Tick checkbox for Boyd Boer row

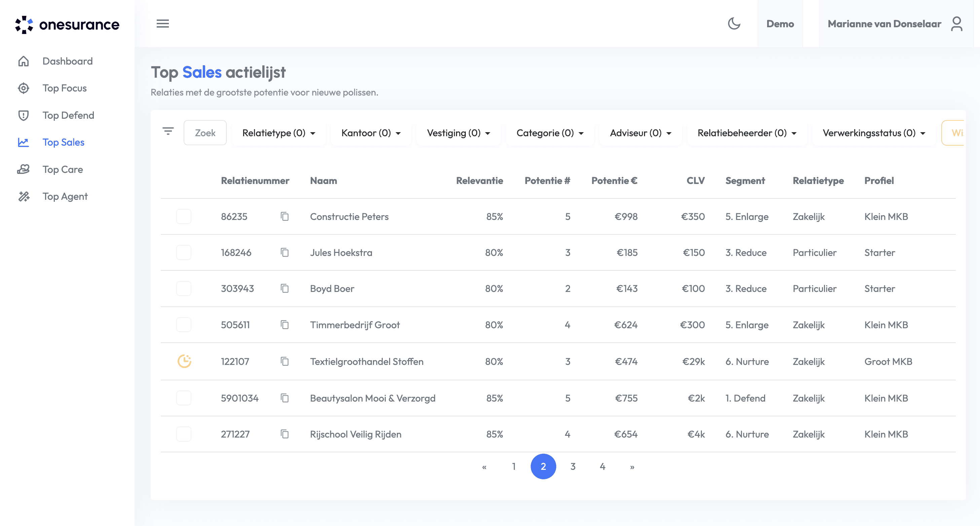point(184,289)
